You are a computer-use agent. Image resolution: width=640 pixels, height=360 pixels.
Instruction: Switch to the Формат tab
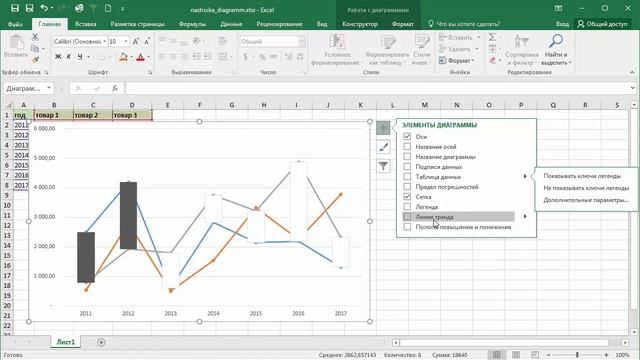pyautogui.click(x=403, y=24)
